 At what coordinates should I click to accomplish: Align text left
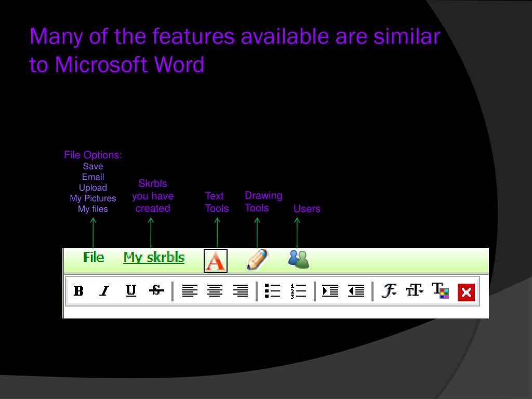(190, 291)
